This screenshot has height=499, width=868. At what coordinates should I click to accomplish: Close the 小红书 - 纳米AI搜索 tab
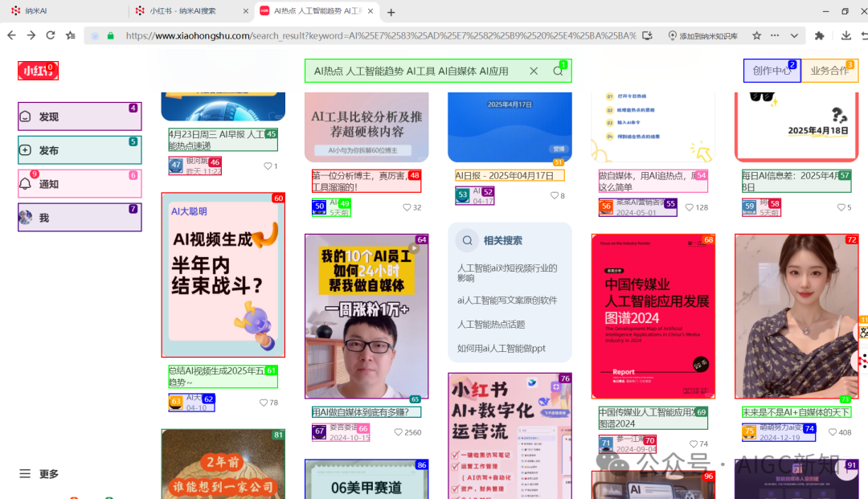[x=246, y=11]
